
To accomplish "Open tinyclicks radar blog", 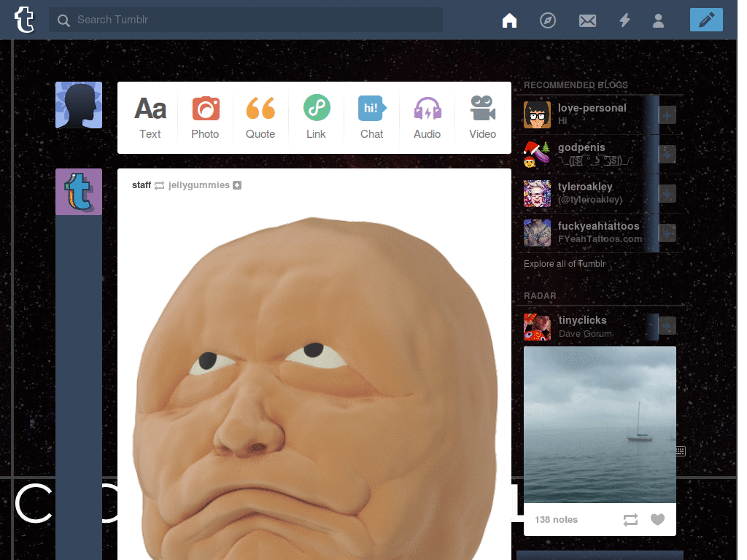I will tap(583, 321).
